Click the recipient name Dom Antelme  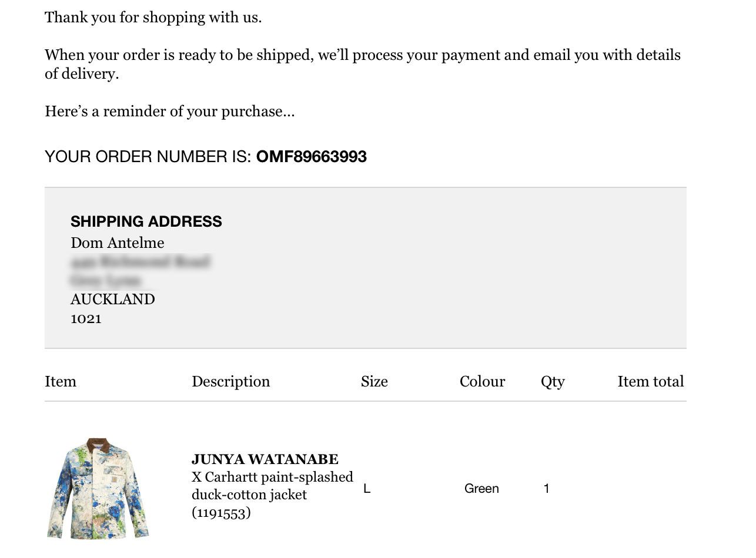coord(118,243)
